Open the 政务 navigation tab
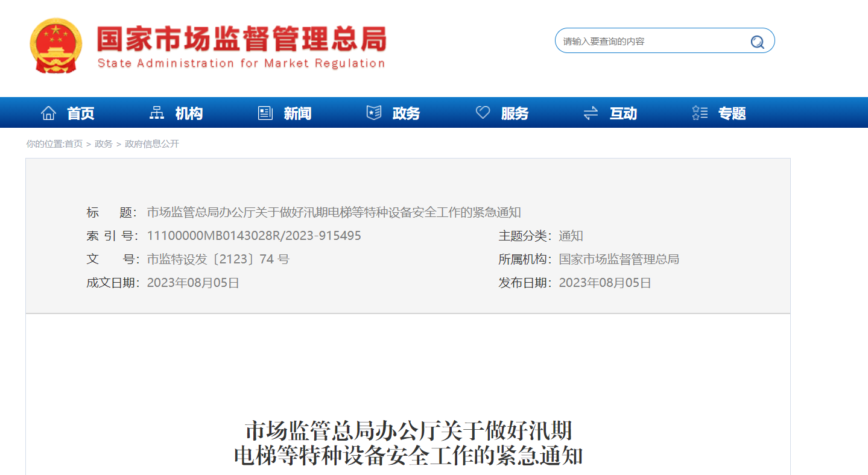Viewport: 868px width, 475px height. (x=406, y=113)
